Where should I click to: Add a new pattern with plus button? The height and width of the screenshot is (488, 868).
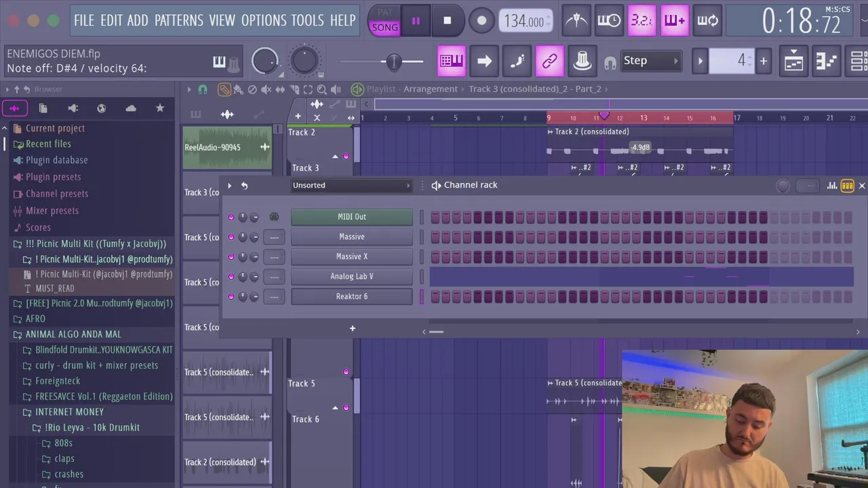click(763, 61)
